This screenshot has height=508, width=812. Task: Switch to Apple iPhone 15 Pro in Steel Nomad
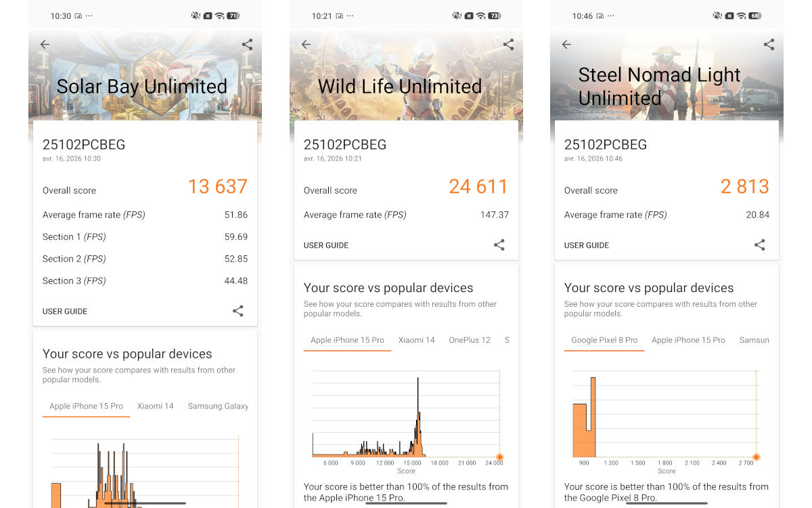point(688,340)
